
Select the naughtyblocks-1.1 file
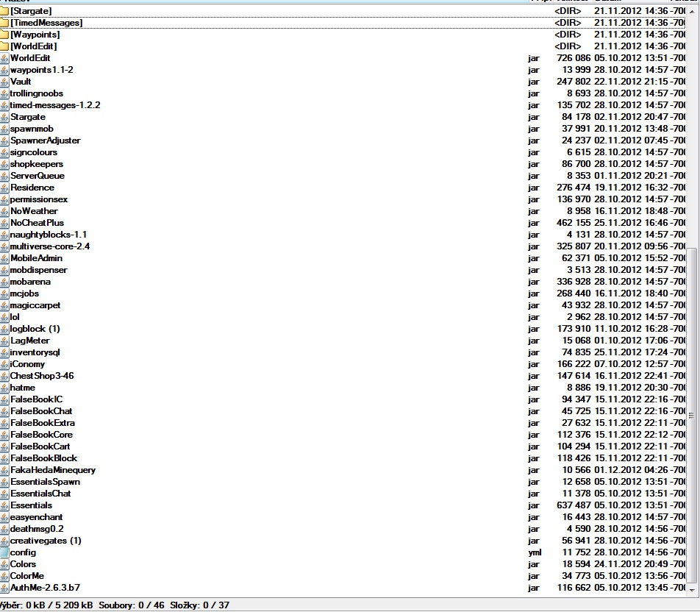(49, 235)
